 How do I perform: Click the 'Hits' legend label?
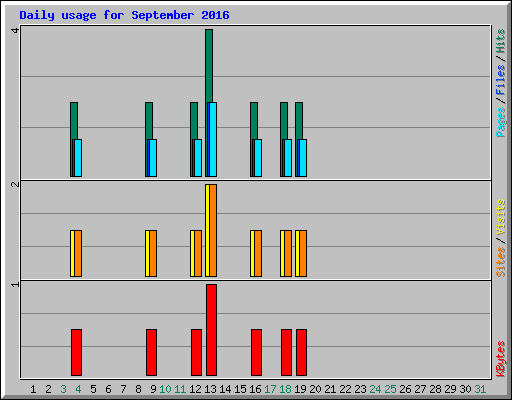click(501, 41)
